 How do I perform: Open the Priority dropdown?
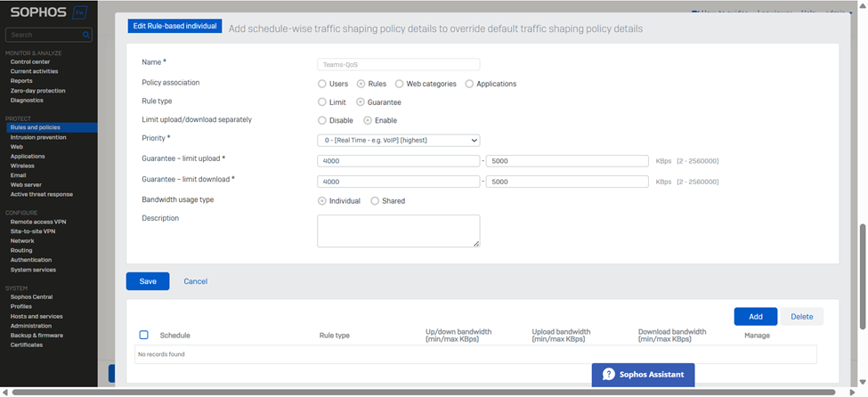[398, 140]
